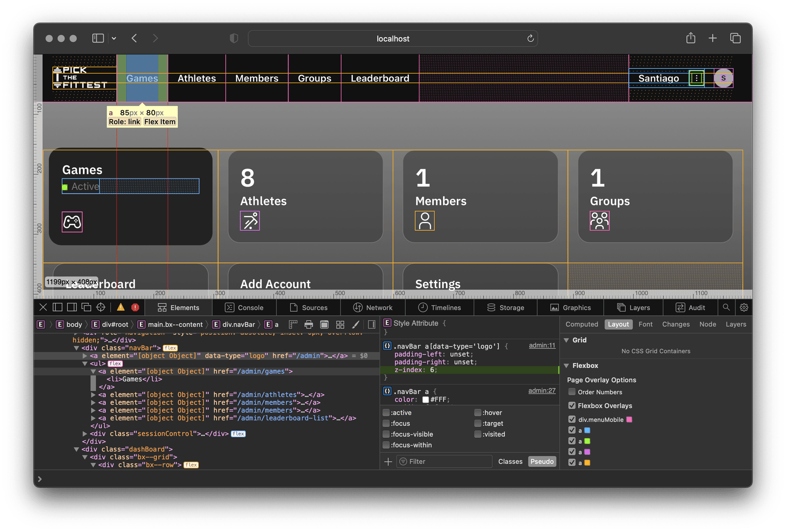Uncheck the Flexbox Overlays checkbox
Viewport: 786px width, 532px height.
(572, 406)
